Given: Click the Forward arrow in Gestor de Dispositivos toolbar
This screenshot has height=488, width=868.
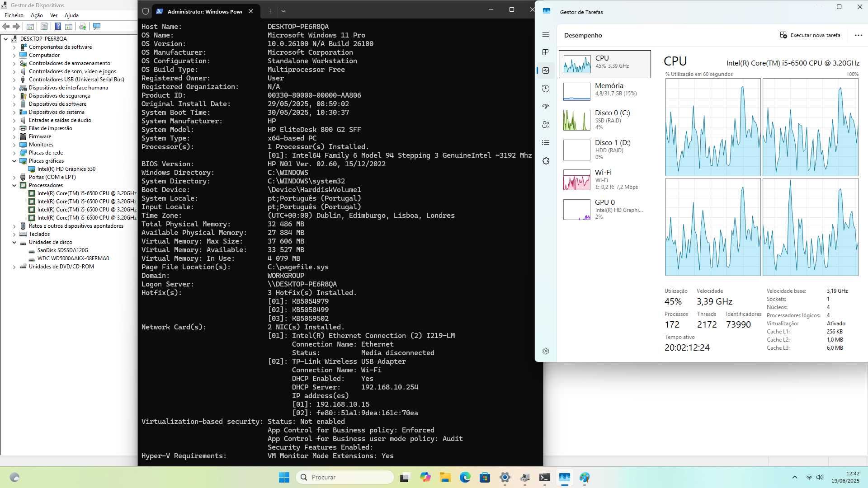Looking at the screenshot, I should tap(16, 26).
